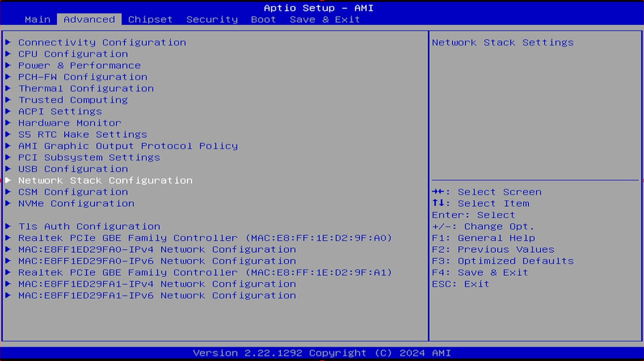This screenshot has width=644, height=361.
Task: Open the Main tab
Action: tap(38, 19)
